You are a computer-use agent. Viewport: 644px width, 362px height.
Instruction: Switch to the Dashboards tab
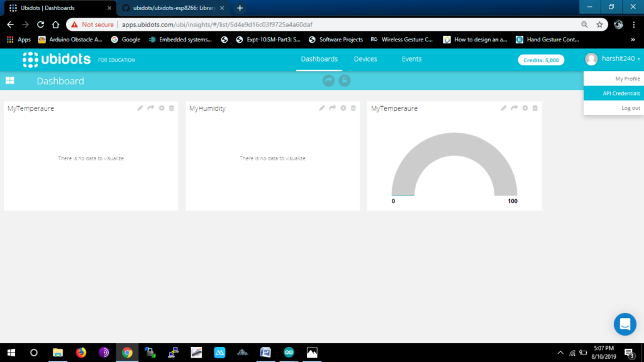coord(319,59)
